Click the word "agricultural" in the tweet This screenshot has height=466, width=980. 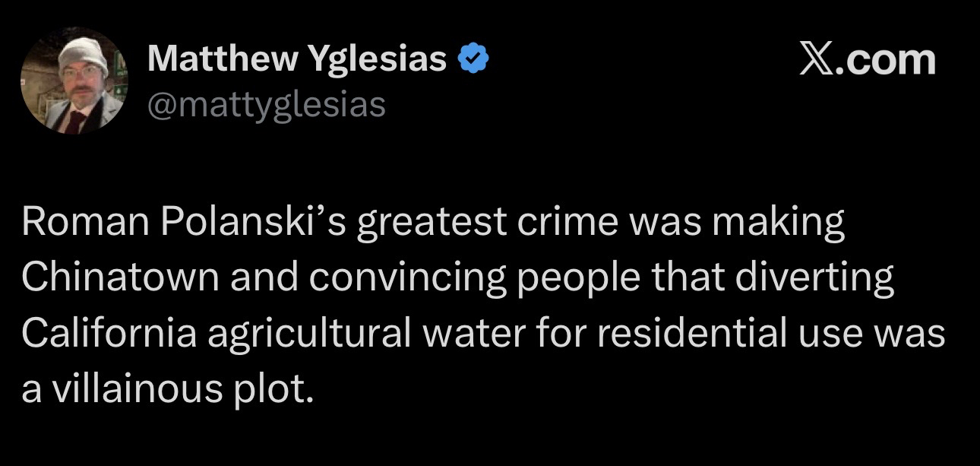(308, 334)
